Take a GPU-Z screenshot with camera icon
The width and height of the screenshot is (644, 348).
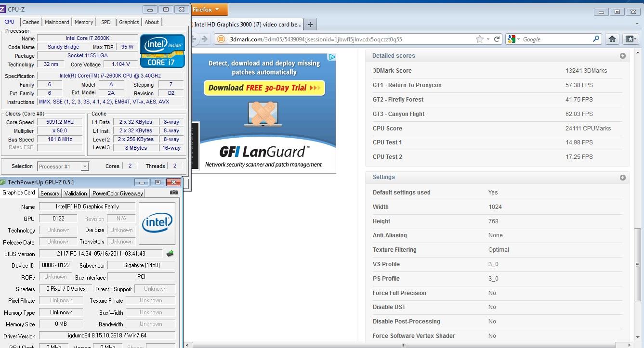click(x=174, y=193)
